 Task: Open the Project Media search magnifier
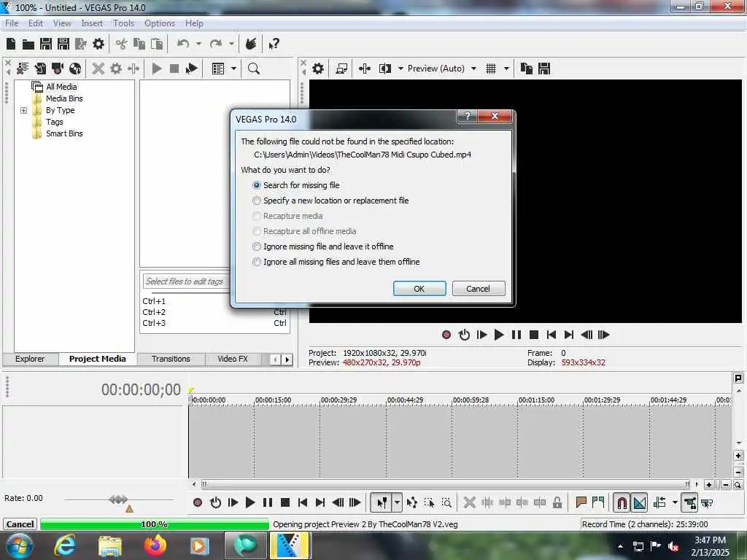254,69
